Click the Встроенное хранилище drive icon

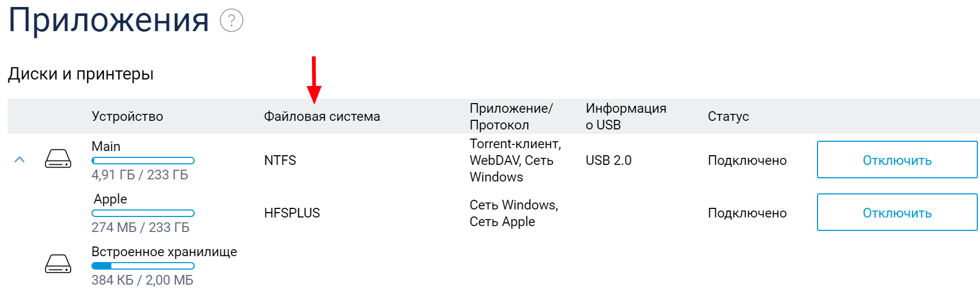click(x=58, y=264)
